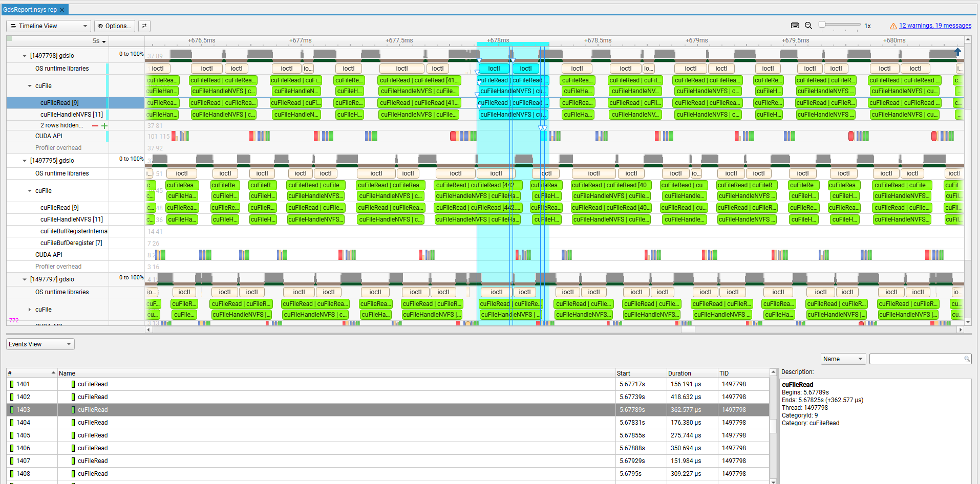
Task: Click the sort arrow in the # column header
Action: (52, 373)
